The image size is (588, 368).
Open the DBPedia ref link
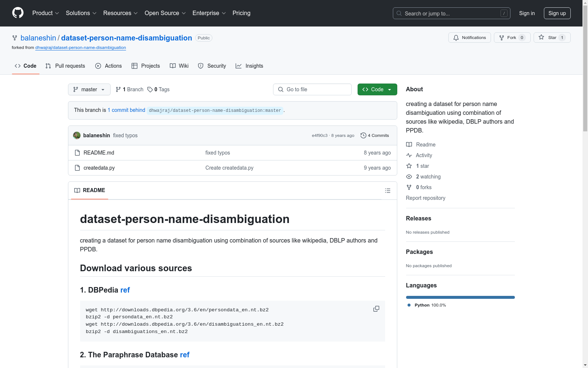[x=125, y=290]
